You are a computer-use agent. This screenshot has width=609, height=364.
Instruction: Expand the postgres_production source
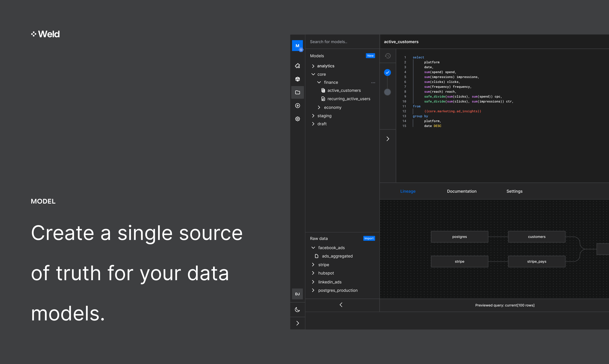coord(313,290)
